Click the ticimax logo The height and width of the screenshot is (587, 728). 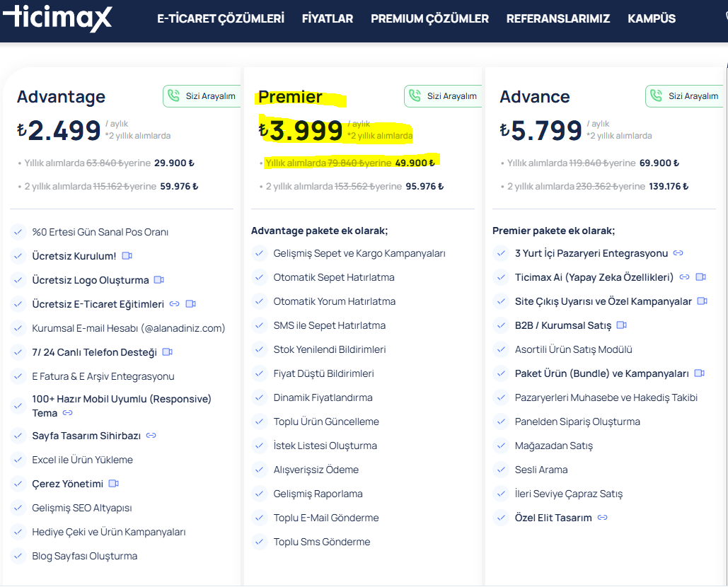(57, 18)
